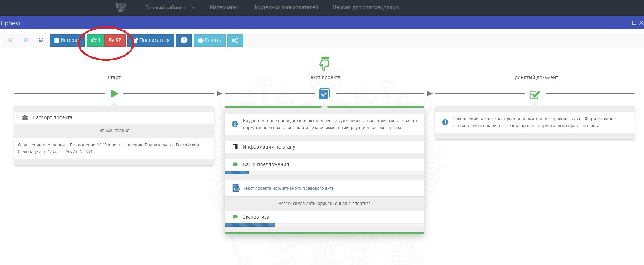
Task: Click the arrow before Принятый документ stage
Action: click(x=430, y=94)
